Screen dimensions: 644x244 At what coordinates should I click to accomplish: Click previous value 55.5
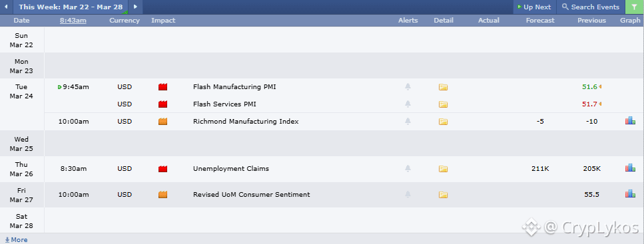tap(591, 194)
